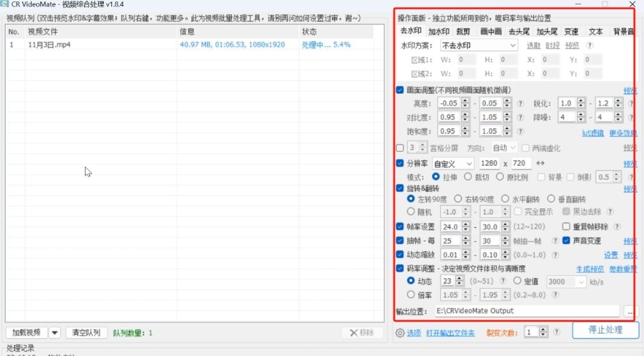Click the settings gear icon beside 选项

400,332
